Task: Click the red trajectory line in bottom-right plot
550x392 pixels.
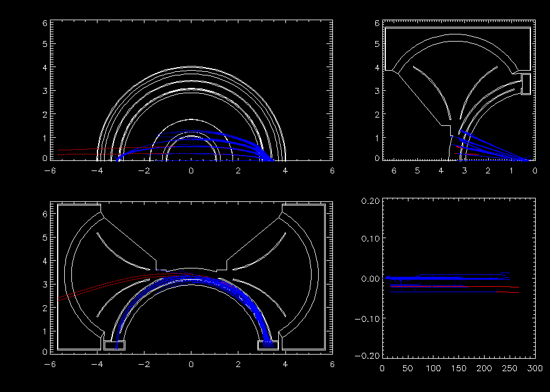Action: (x=455, y=287)
